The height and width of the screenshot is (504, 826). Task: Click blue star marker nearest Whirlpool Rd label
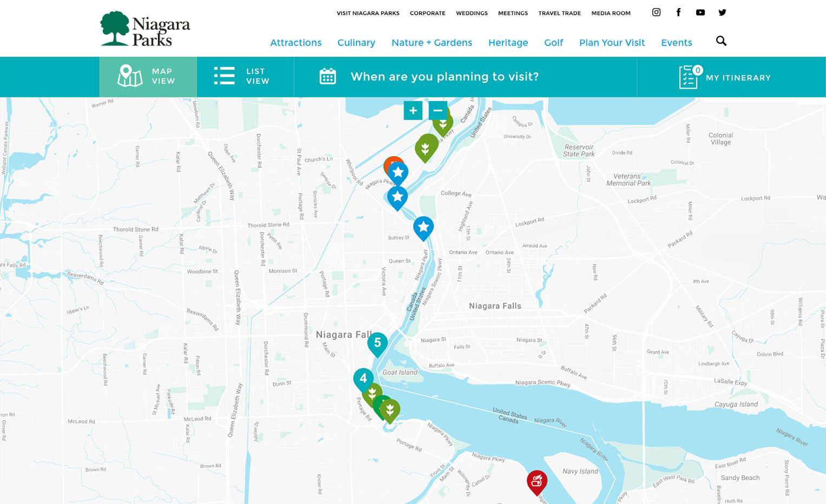[x=397, y=197]
